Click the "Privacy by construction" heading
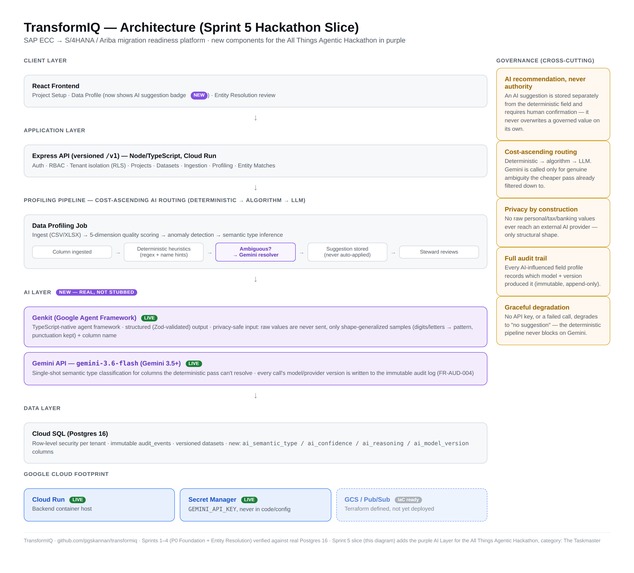 coord(541,209)
